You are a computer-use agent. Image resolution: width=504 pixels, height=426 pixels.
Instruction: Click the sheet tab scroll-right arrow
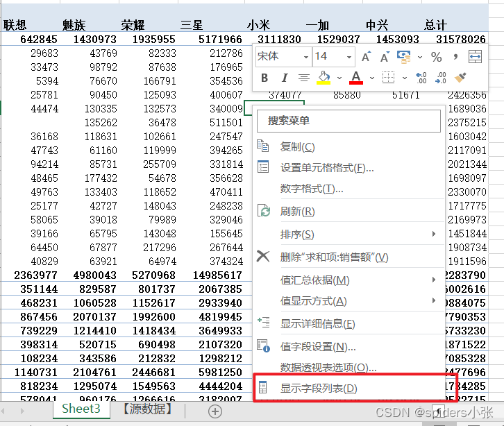point(22,411)
